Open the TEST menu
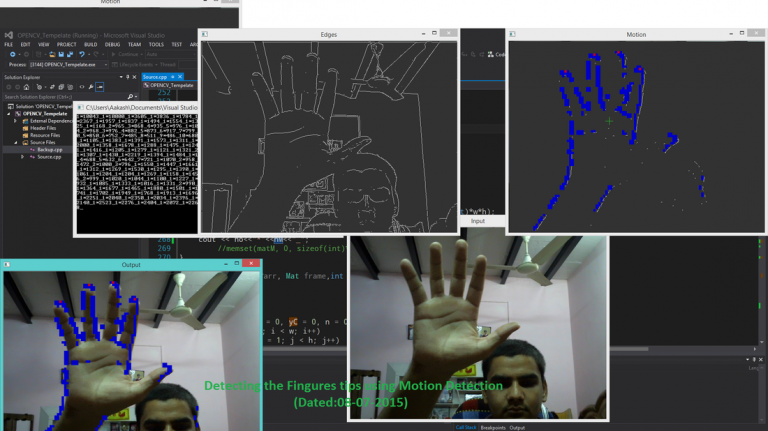The width and height of the screenshot is (768, 431). point(177,45)
